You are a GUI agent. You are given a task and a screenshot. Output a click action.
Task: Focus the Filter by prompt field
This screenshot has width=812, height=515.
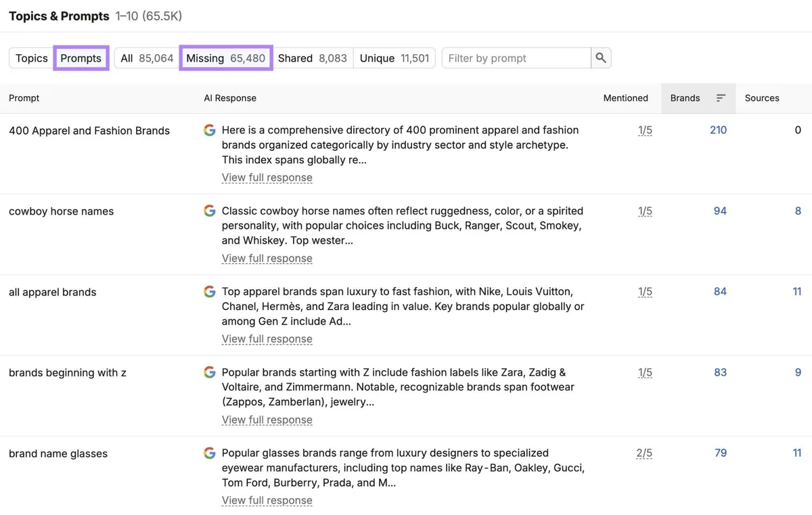(x=516, y=58)
